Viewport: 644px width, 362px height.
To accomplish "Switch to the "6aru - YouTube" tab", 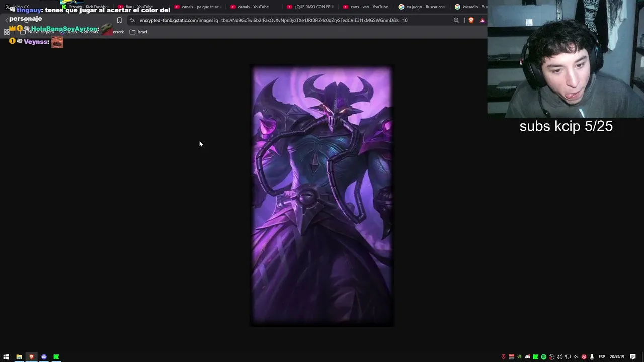I will pyautogui.click(x=141, y=7).
